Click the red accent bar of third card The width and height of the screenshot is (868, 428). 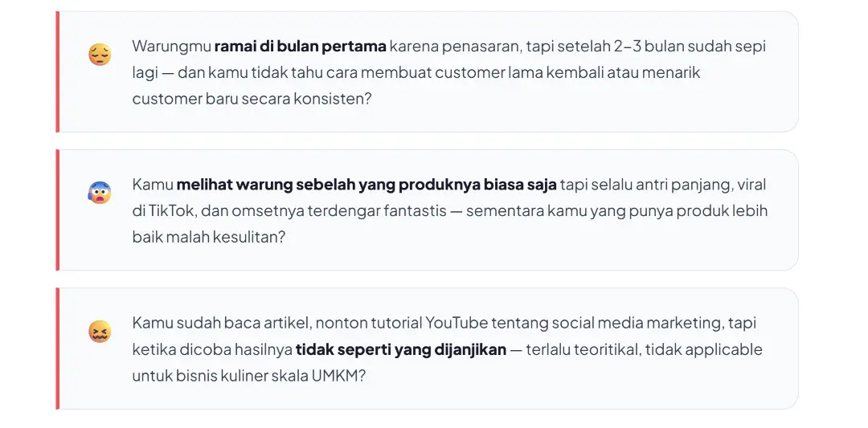[x=58, y=349]
